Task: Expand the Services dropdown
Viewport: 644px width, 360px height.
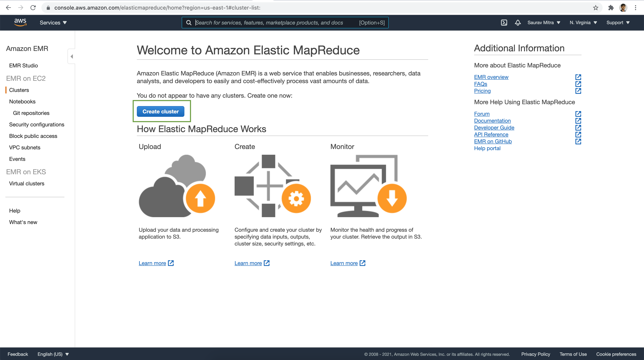Action: pos(53,23)
